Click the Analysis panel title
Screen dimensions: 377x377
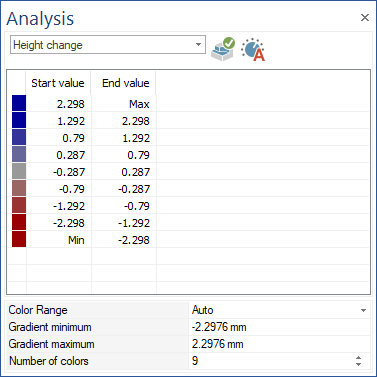(x=40, y=19)
